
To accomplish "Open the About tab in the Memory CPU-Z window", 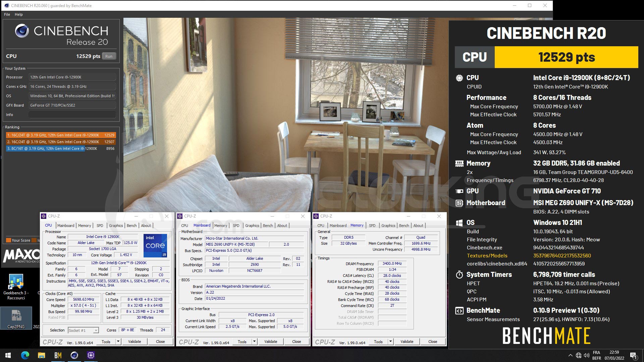I will coord(418,226).
